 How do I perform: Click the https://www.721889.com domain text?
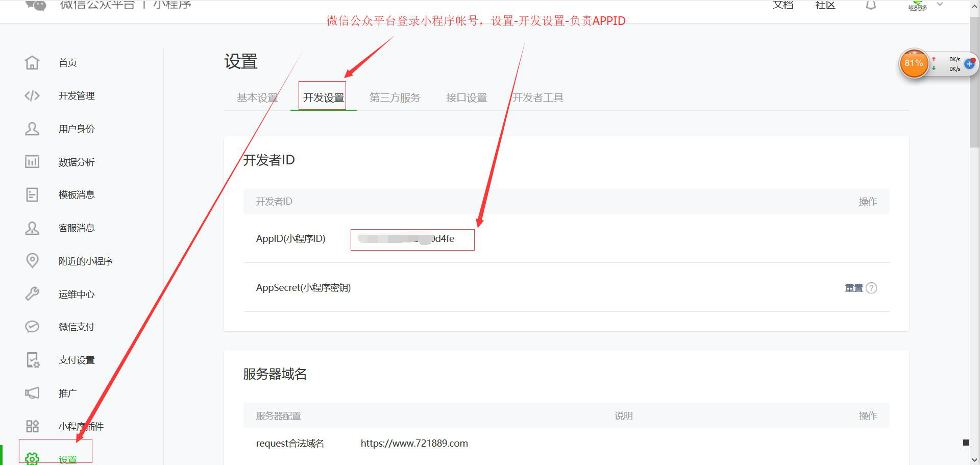[x=414, y=444]
